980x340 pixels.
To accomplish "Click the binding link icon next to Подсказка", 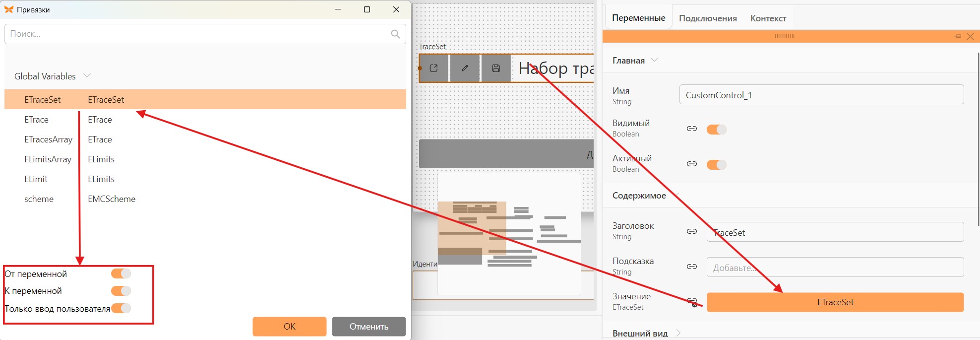I will point(692,267).
